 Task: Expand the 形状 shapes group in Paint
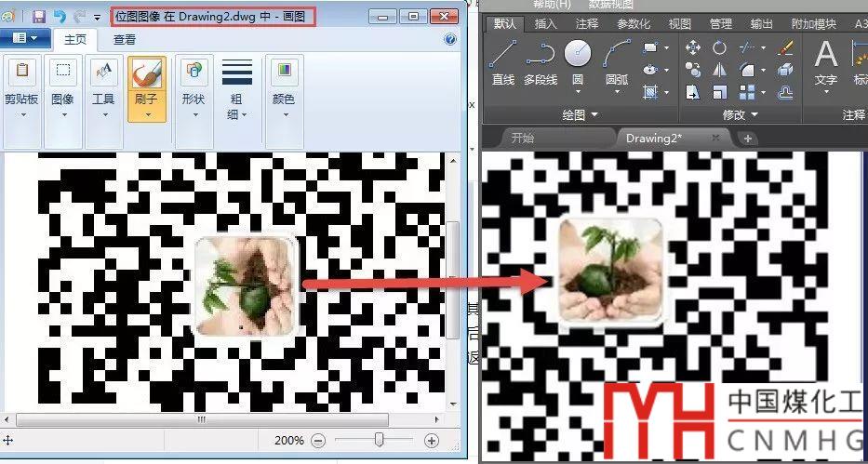pos(194,101)
